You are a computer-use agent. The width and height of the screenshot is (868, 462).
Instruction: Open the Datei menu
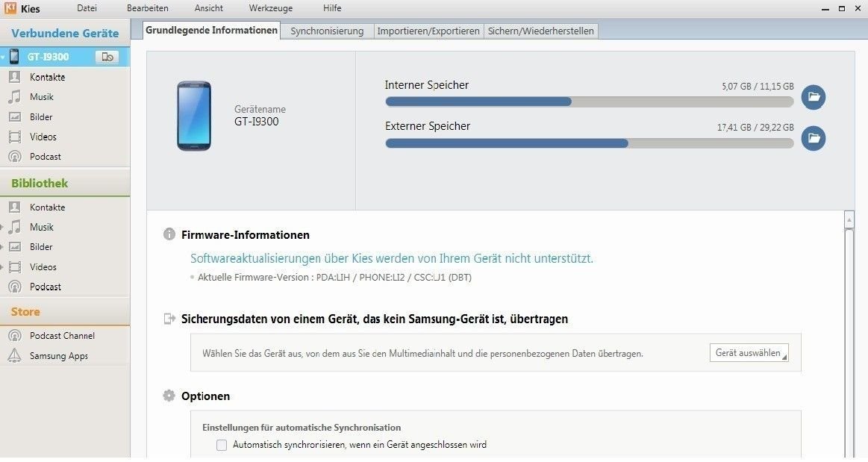(x=87, y=8)
